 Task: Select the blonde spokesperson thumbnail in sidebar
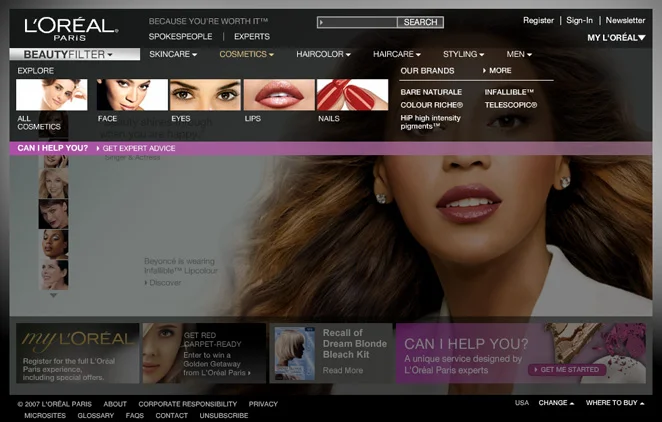coord(53,183)
